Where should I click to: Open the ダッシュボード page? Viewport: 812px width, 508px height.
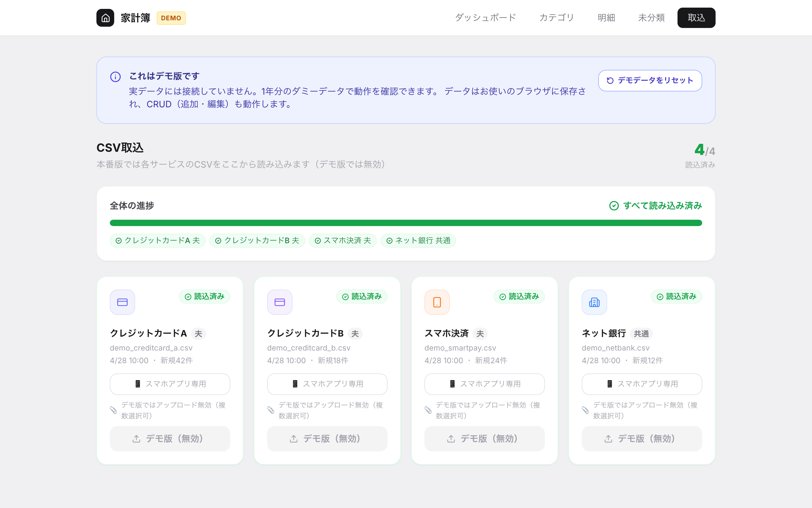485,18
